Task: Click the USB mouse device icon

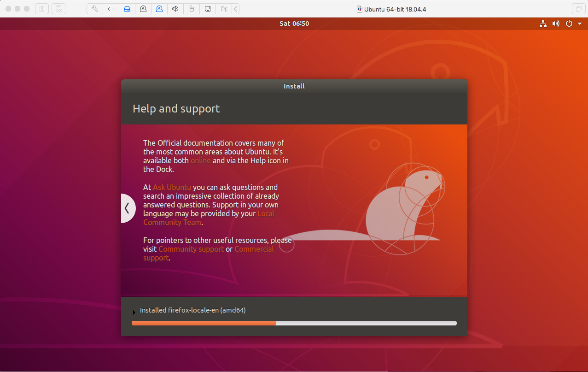Action: pos(192,9)
